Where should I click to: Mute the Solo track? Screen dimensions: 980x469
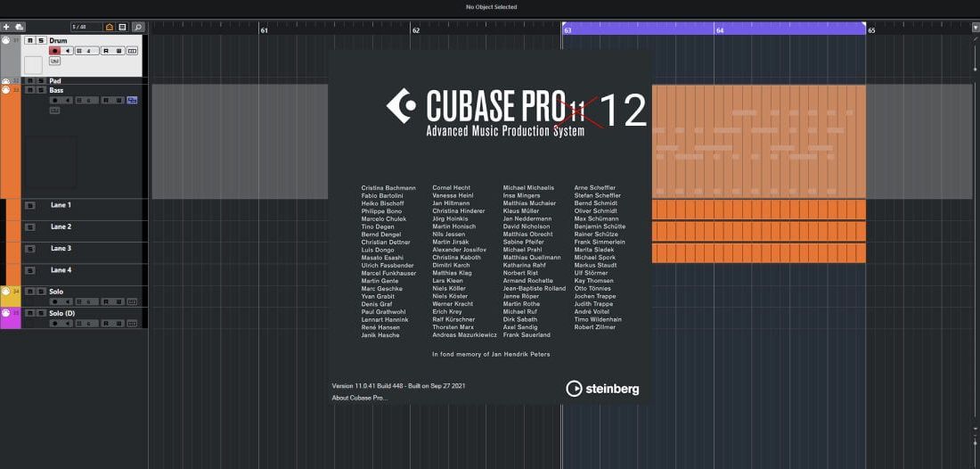pyautogui.click(x=30, y=292)
